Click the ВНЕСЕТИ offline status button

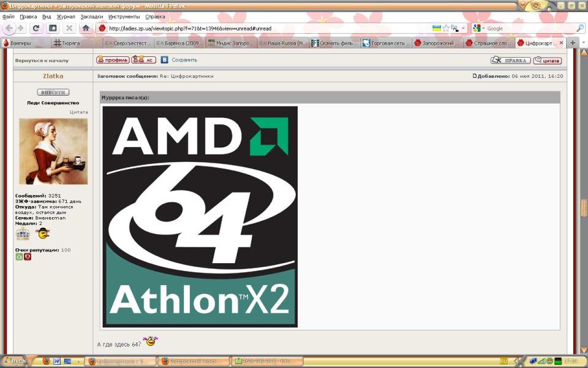tap(53, 92)
